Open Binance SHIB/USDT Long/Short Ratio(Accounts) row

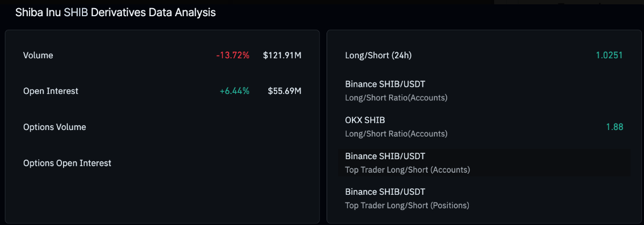click(385, 84)
